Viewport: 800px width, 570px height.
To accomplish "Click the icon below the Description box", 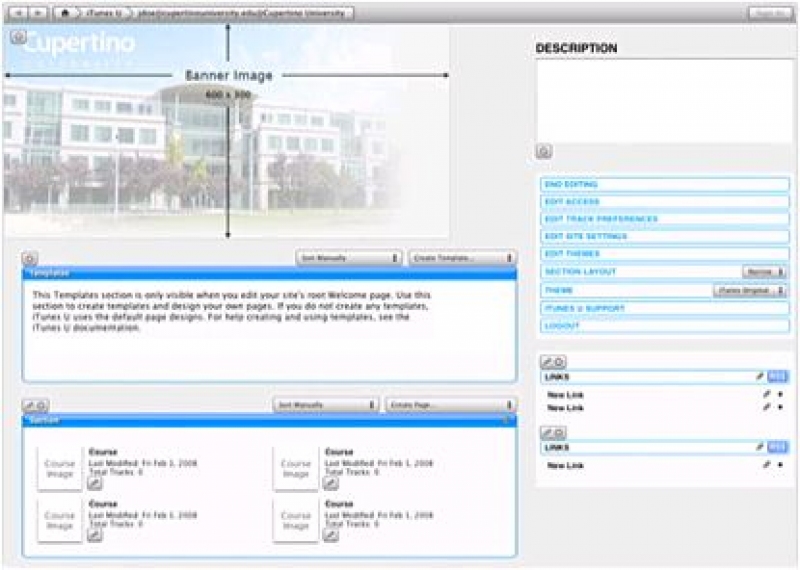I will [x=543, y=152].
